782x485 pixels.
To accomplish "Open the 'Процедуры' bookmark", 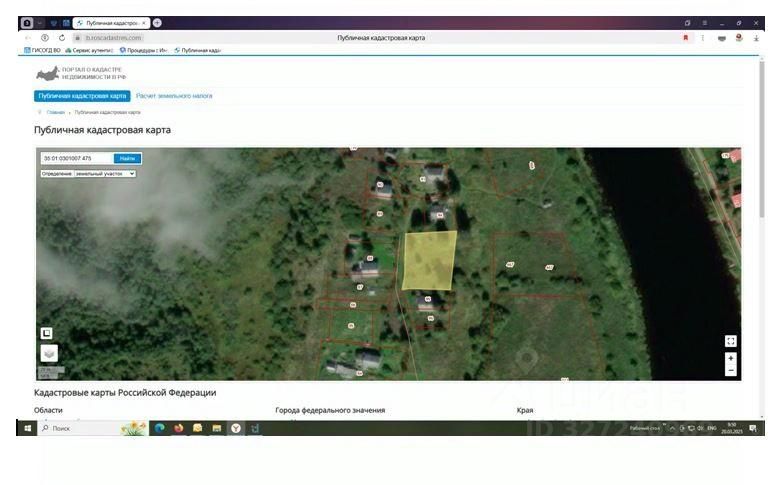I will coord(143,50).
